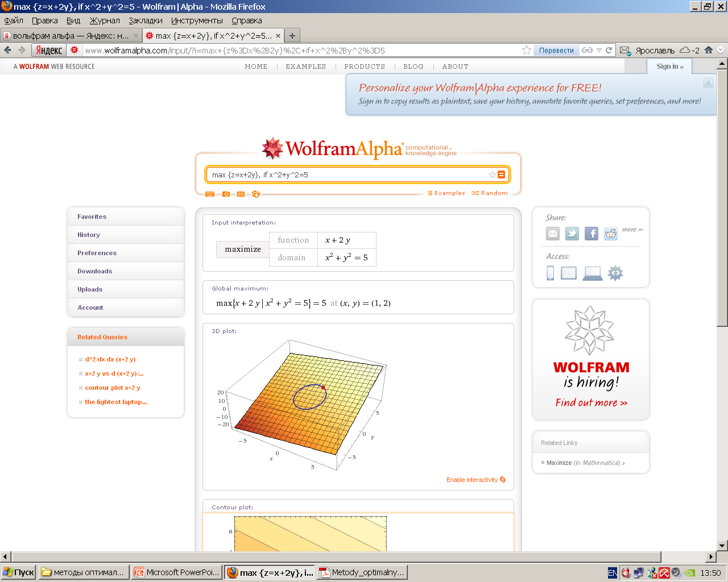Open a new browser tab with the plus button
The height and width of the screenshot is (582, 728).
pyautogui.click(x=292, y=36)
